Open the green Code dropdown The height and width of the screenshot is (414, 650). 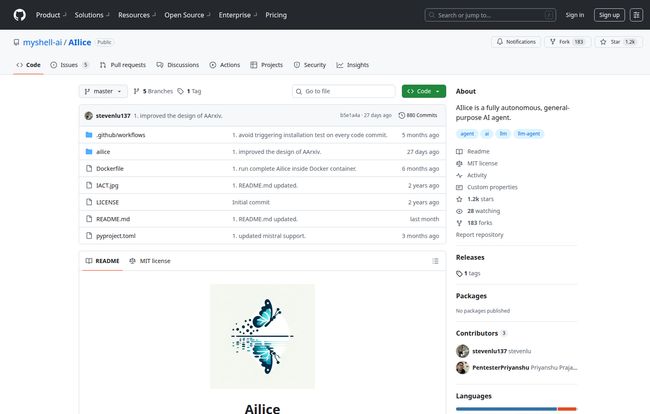pyautogui.click(x=424, y=91)
